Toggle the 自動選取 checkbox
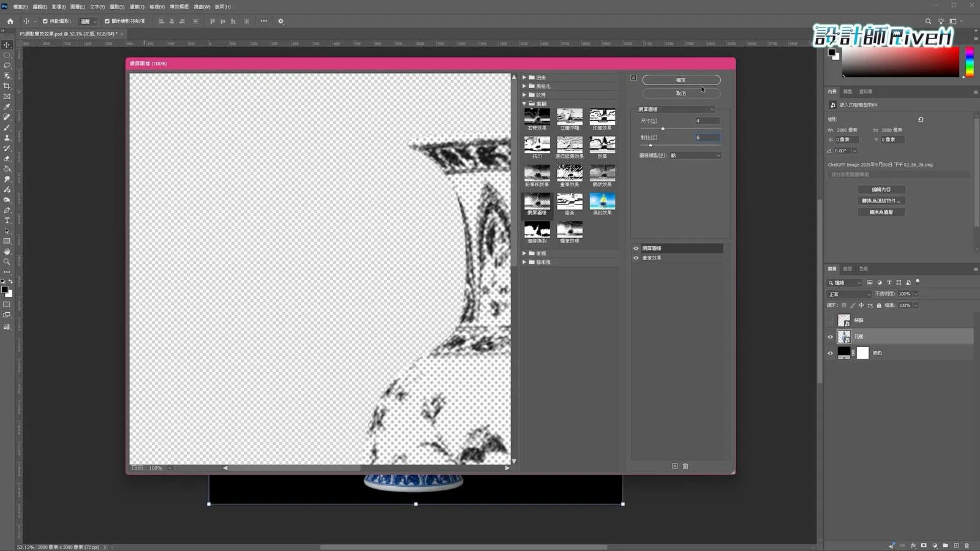The width and height of the screenshot is (980, 551). [x=45, y=21]
